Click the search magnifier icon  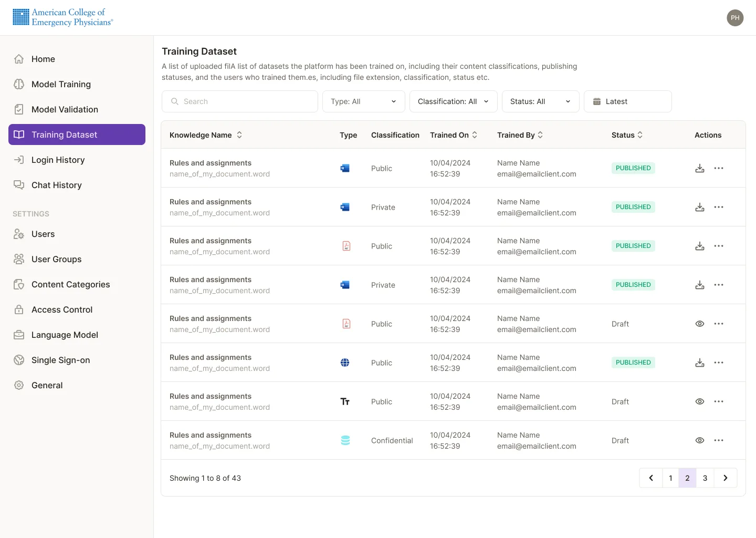click(175, 101)
